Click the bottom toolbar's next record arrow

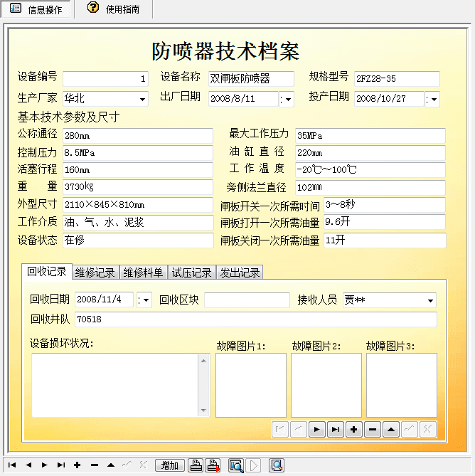click(x=44, y=465)
